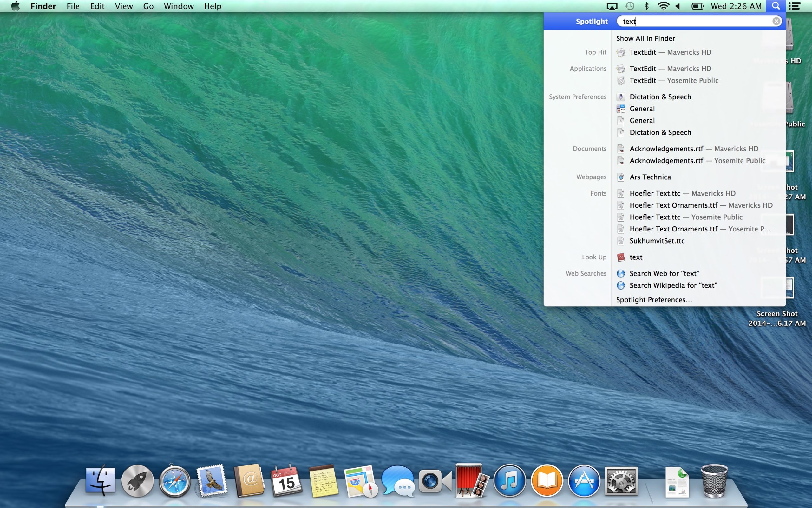Open App Store icon in Dock
The width and height of the screenshot is (812, 508).
[x=584, y=481]
